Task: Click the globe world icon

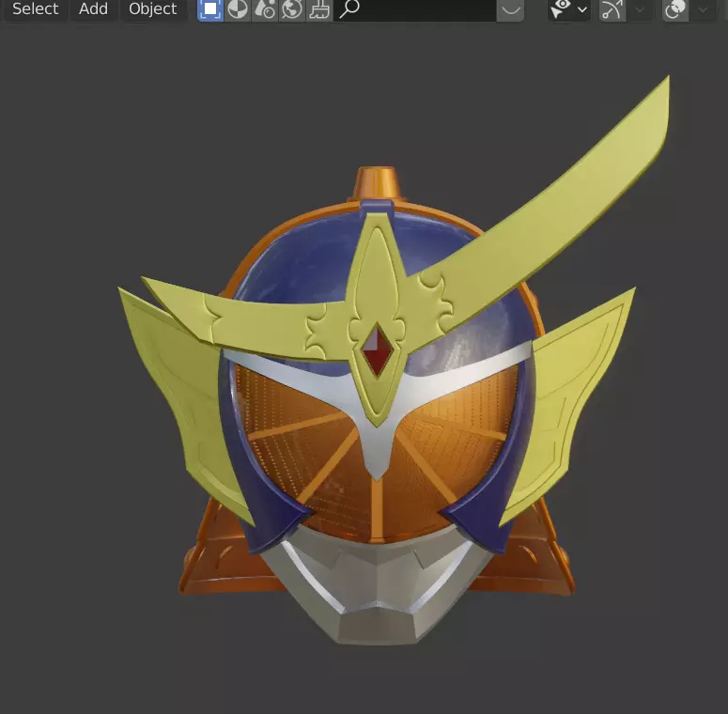Action: tap(292, 8)
